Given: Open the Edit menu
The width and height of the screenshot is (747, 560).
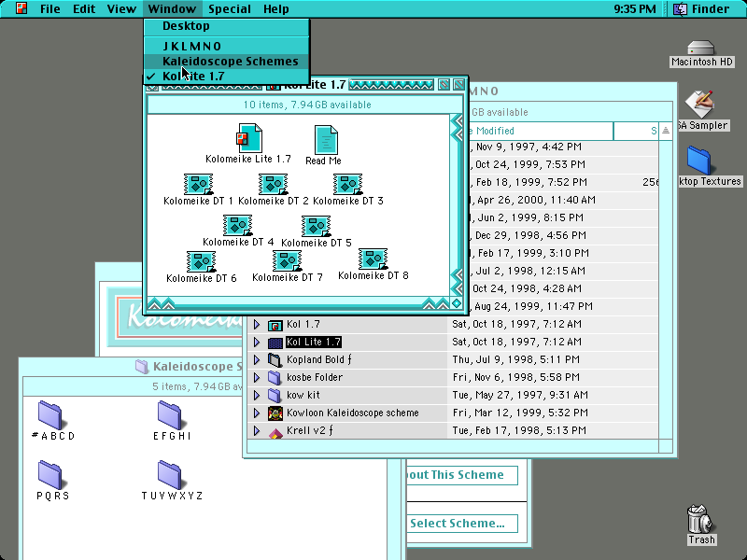Looking at the screenshot, I should click(84, 8).
